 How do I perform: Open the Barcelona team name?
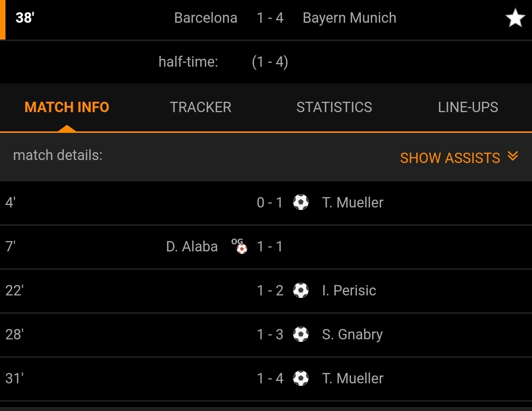tap(206, 18)
